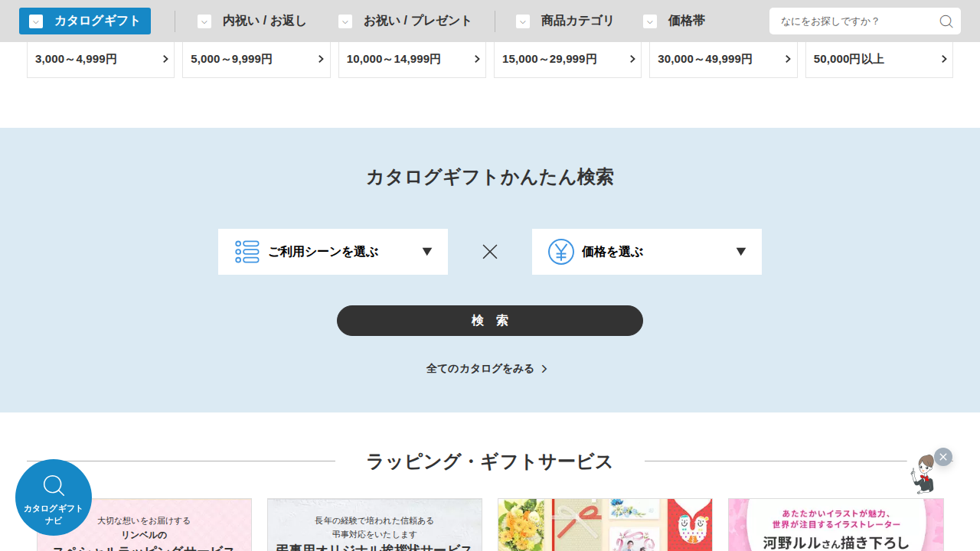
Task: Expand the 価格帯 menu
Action: click(674, 21)
